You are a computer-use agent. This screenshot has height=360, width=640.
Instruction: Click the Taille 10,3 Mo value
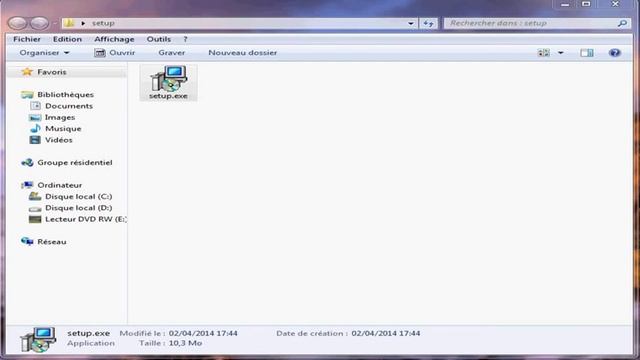[185, 343]
